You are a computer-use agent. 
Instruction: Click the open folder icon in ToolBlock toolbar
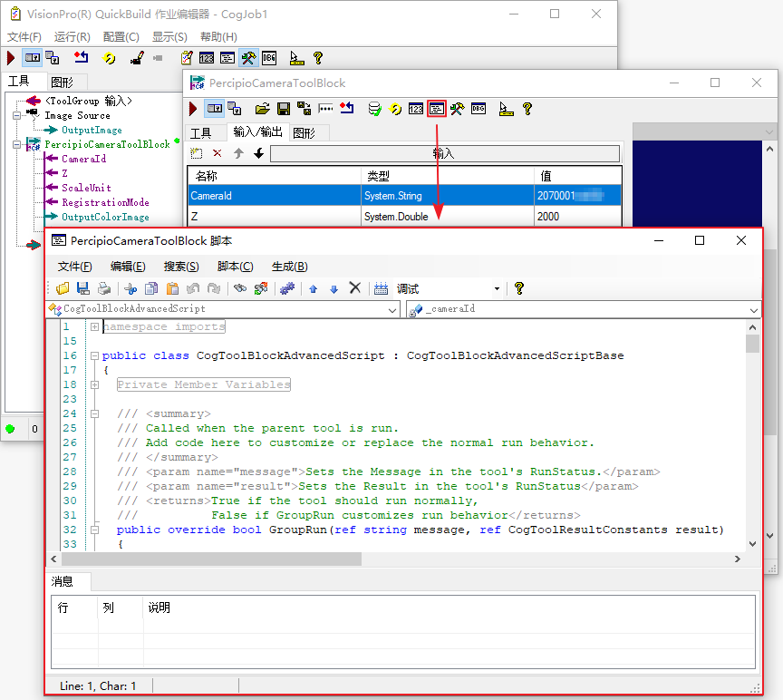coord(263,109)
